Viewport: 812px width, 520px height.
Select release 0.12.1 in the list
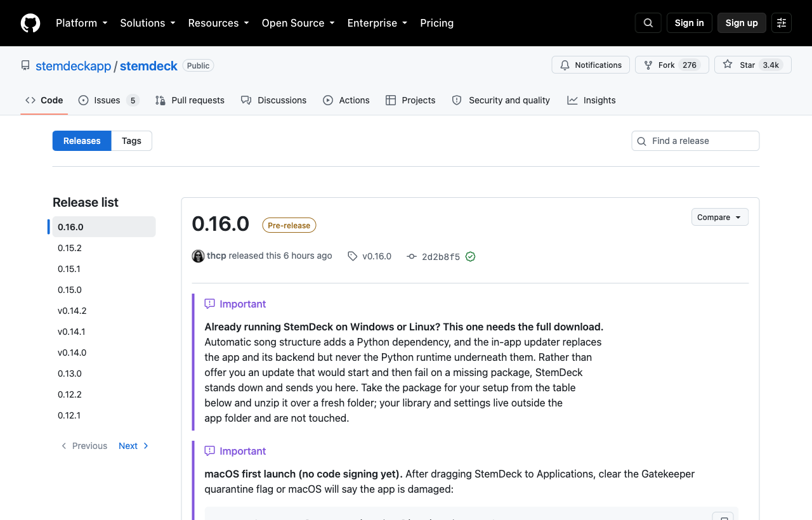104,415
